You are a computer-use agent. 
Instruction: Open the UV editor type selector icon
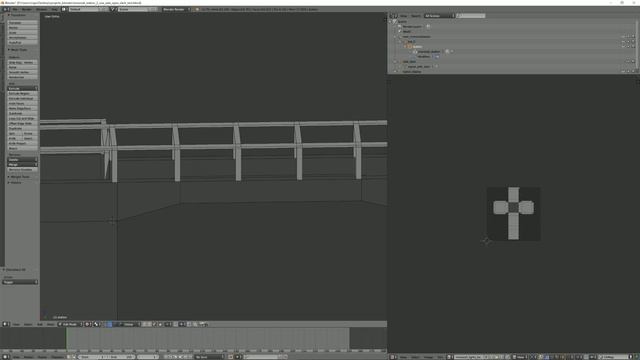click(x=393, y=357)
